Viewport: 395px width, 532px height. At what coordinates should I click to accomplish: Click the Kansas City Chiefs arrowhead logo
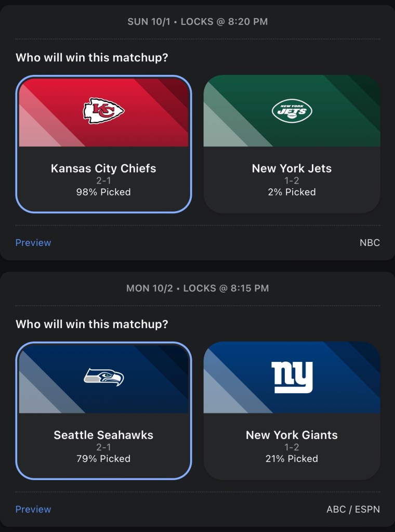(103, 110)
